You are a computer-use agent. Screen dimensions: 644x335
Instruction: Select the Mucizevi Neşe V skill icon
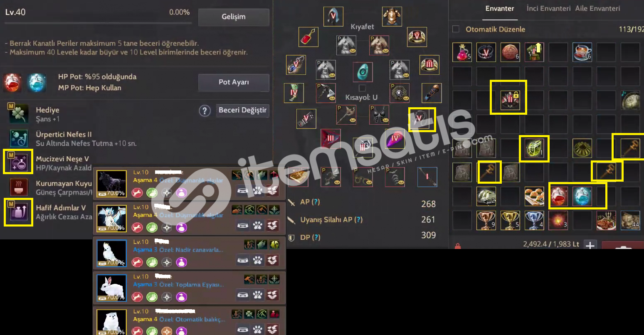19,162
